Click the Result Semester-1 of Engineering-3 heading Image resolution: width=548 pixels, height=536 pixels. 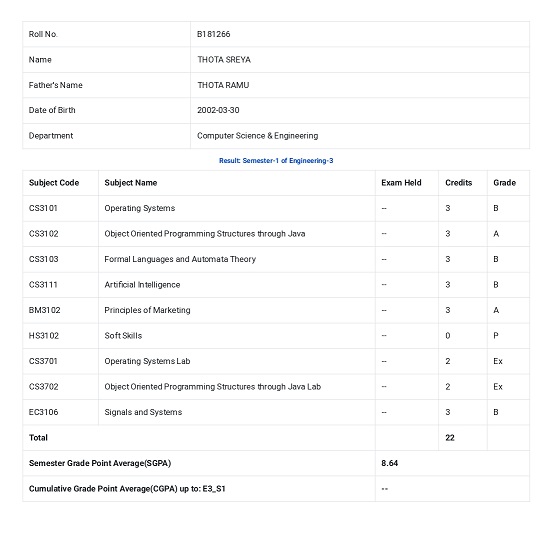click(x=276, y=161)
